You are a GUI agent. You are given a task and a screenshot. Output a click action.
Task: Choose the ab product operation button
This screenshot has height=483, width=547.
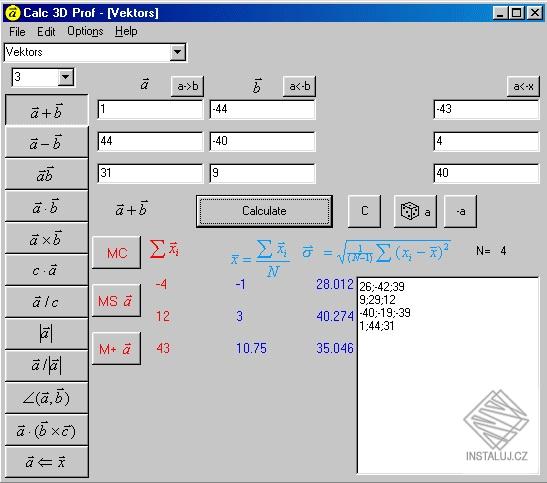[46, 174]
